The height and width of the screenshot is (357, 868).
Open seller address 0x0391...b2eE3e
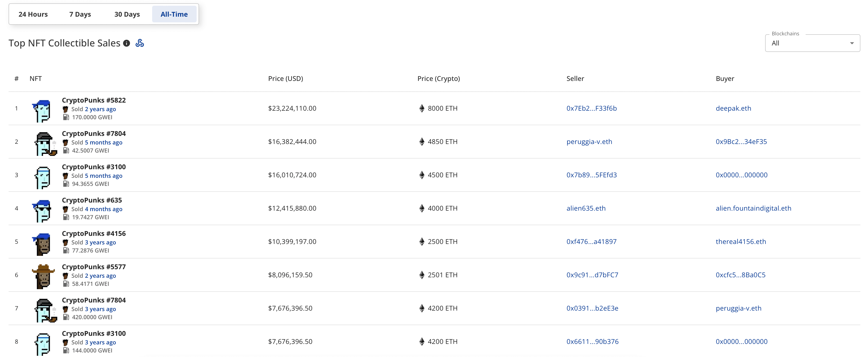coord(592,308)
